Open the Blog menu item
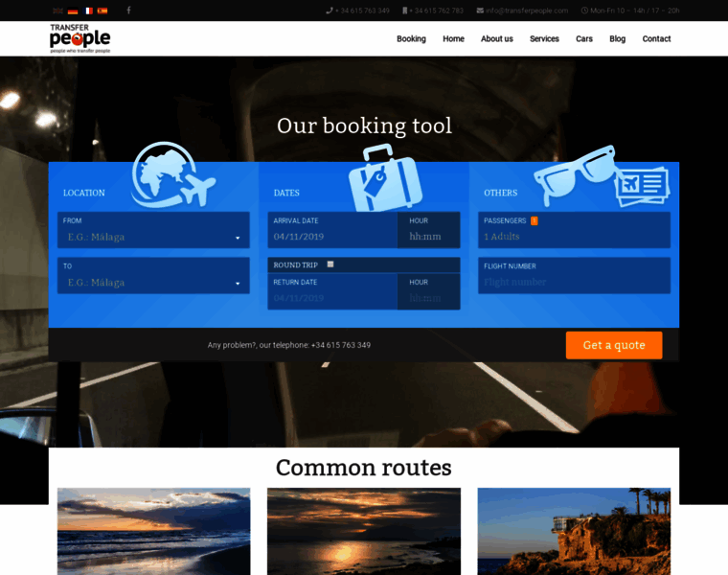Screen dimensions: 728x575 618,38
